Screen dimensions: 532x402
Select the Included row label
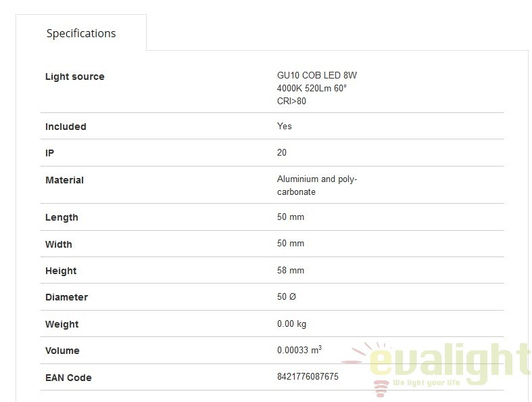point(66,127)
